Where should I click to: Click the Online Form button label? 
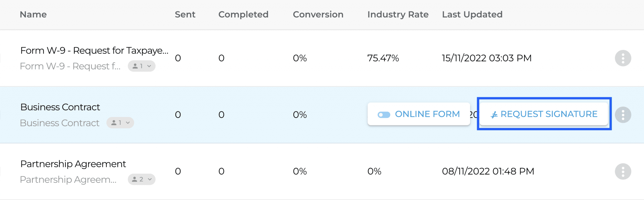(427, 114)
